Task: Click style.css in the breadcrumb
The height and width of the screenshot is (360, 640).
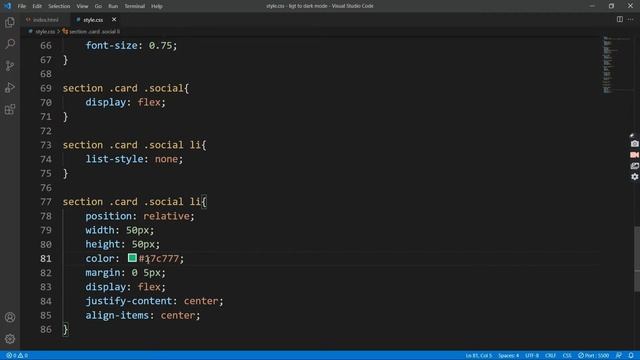Action: click(44, 31)
